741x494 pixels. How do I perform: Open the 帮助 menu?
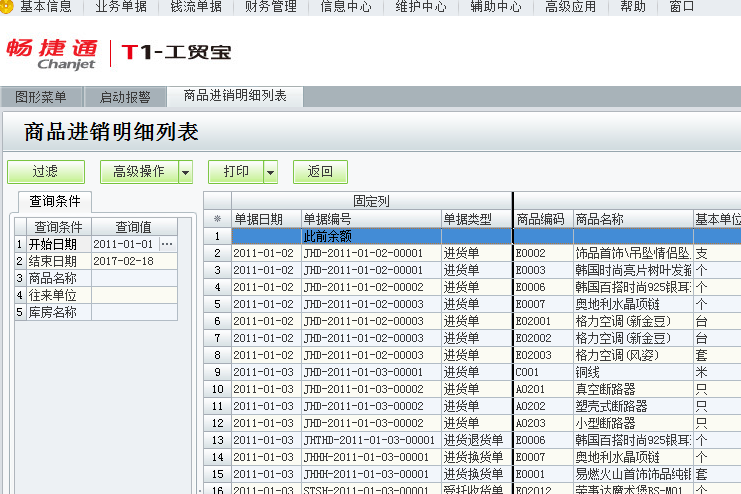coord(633,7)
